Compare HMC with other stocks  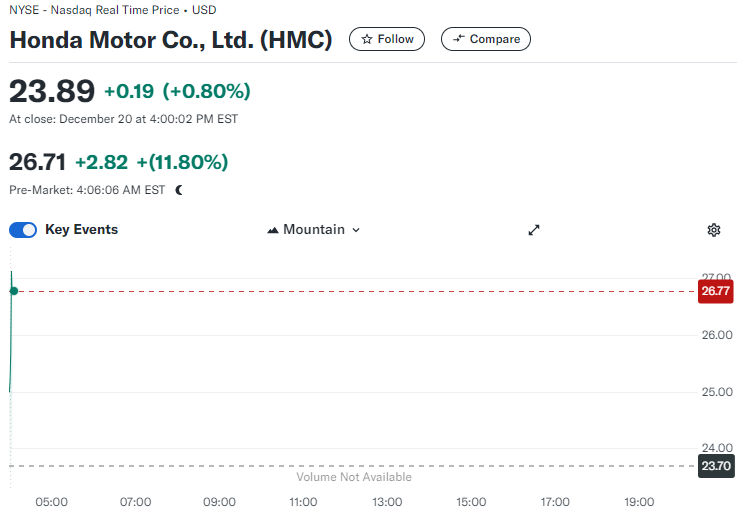(x=486, y=39)
